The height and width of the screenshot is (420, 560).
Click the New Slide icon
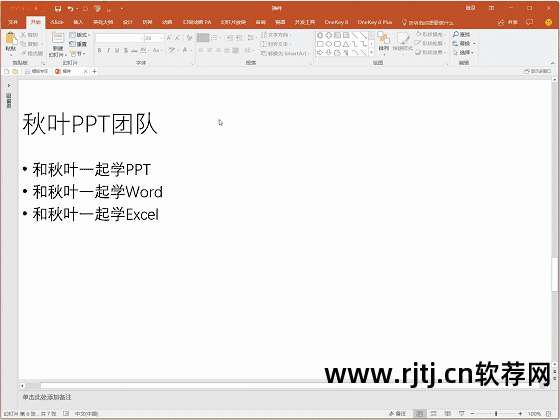pyautogui.click(x=58, y=38)
